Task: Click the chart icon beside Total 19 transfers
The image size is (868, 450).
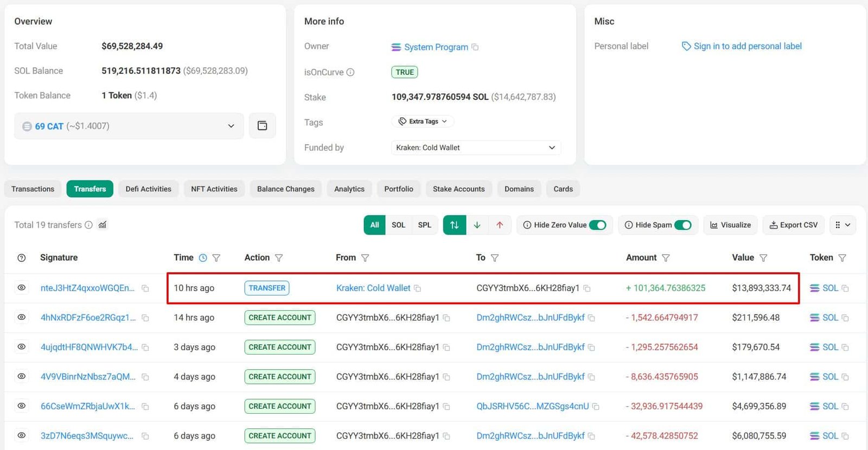Action: (103, 225)
